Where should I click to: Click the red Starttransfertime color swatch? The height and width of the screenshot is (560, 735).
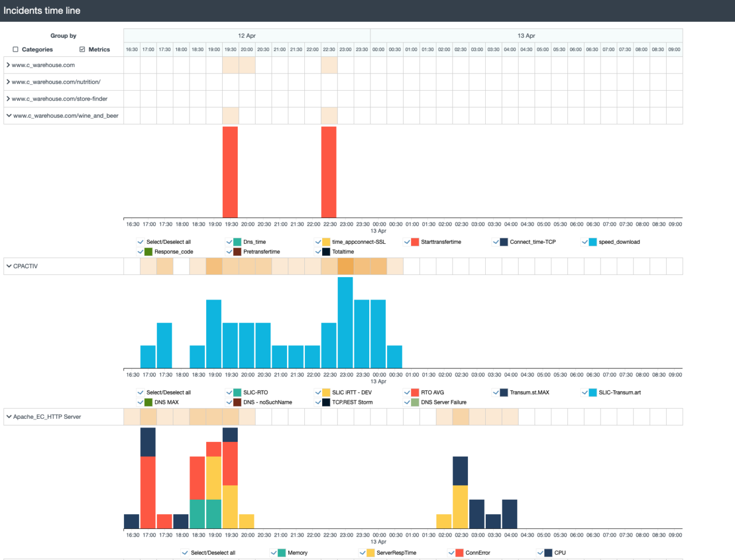point(414,242)
